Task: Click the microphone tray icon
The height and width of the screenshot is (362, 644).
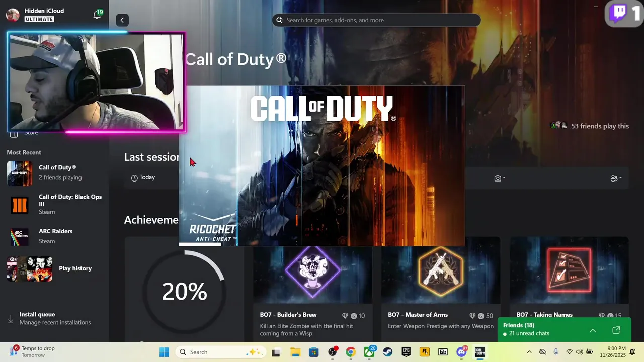Action: pos(556,352)
